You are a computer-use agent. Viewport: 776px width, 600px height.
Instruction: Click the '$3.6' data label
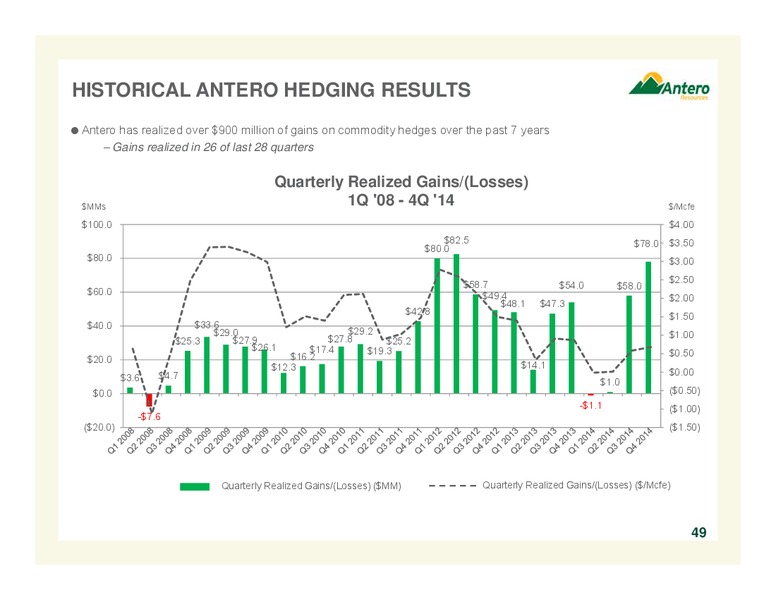[130, 378]
